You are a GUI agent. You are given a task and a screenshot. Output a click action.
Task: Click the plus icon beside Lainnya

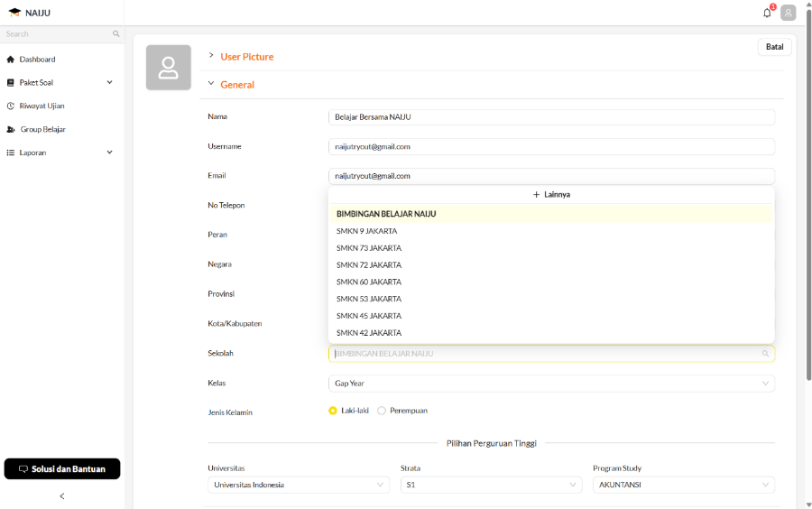pos(536,195)
